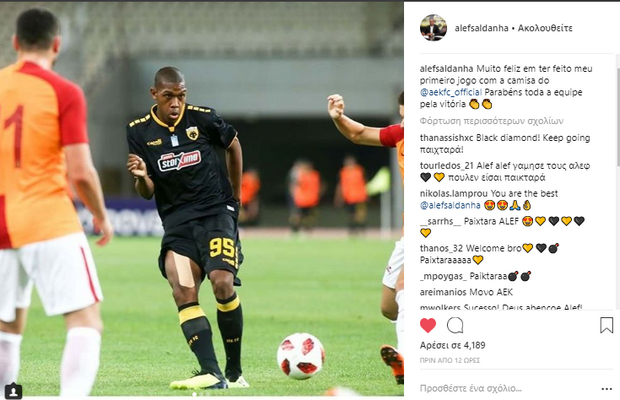The width and height of the screenshot is (620, 400).
Task: Click the tagged people icon on photo
Action: (x=13, y=391)
